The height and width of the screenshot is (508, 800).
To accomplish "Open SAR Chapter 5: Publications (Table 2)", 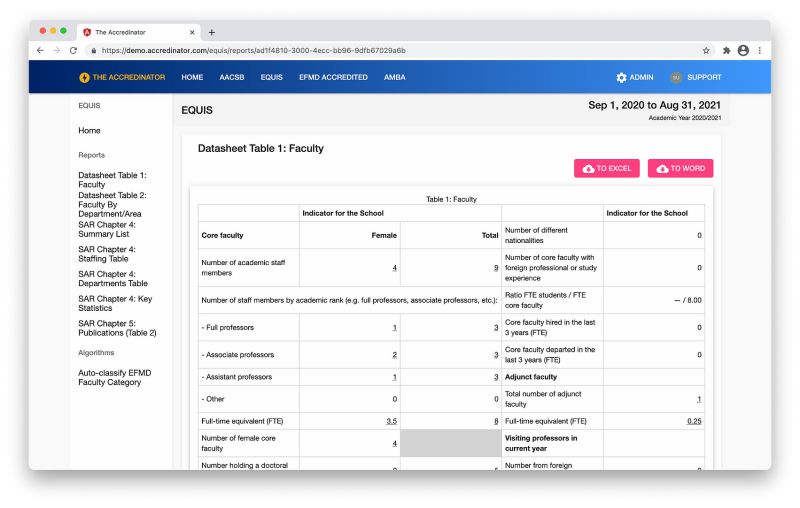I will (x=117, y=328).
